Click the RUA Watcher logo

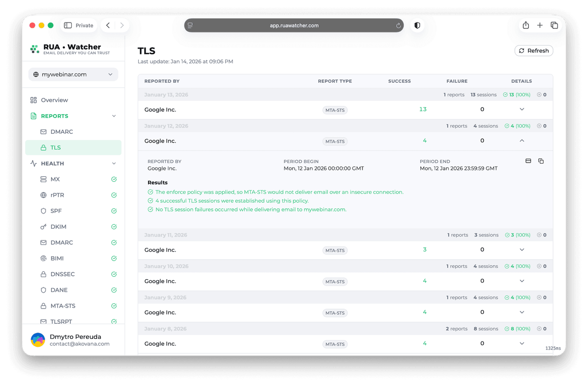click(70, 48)
